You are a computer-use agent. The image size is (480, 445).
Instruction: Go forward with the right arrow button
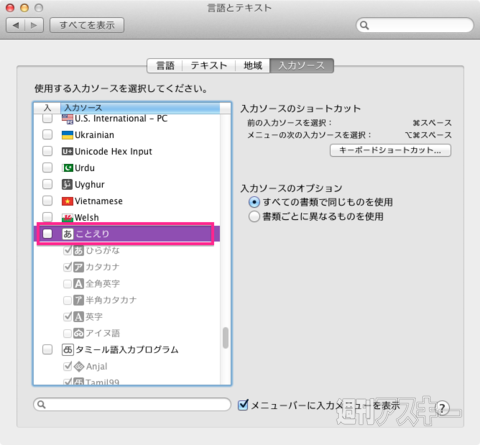[x=34, y=25]
